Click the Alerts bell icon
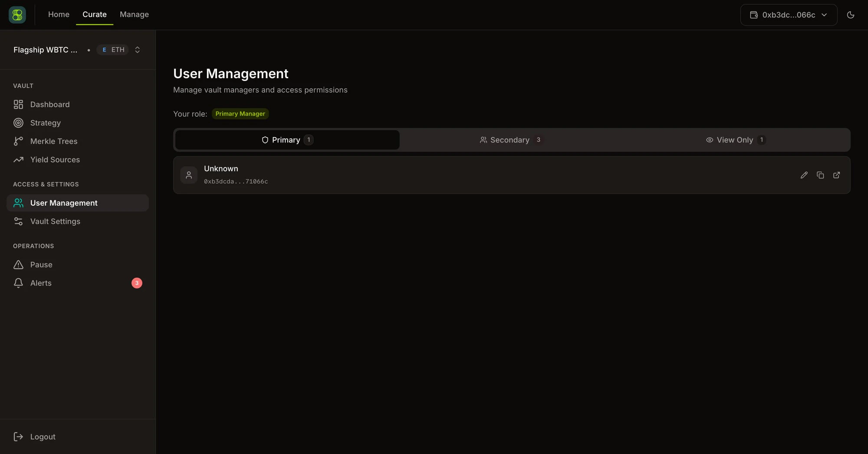This screenshot has width=868, height=454. [18, 283]
